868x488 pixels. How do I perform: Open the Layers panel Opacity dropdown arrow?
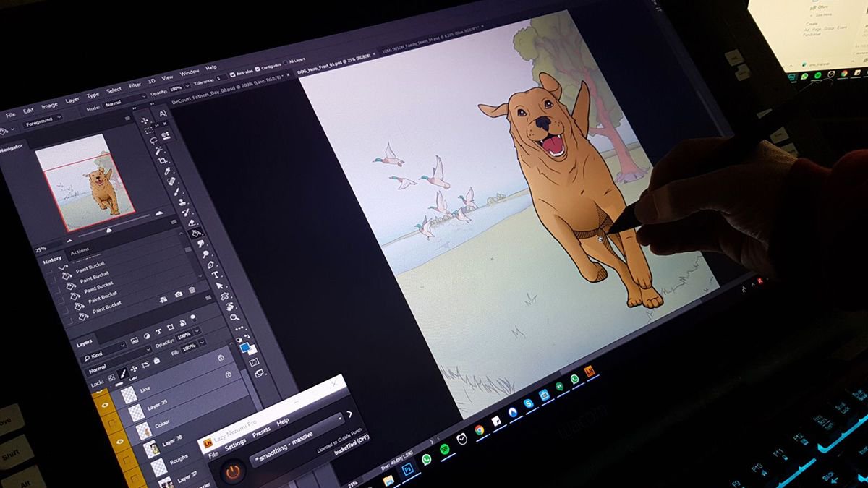[x=197, y=330]
